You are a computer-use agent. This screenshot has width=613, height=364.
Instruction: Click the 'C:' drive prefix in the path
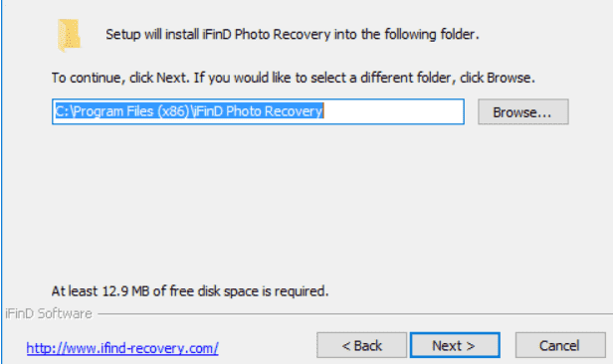coord(62,111)
